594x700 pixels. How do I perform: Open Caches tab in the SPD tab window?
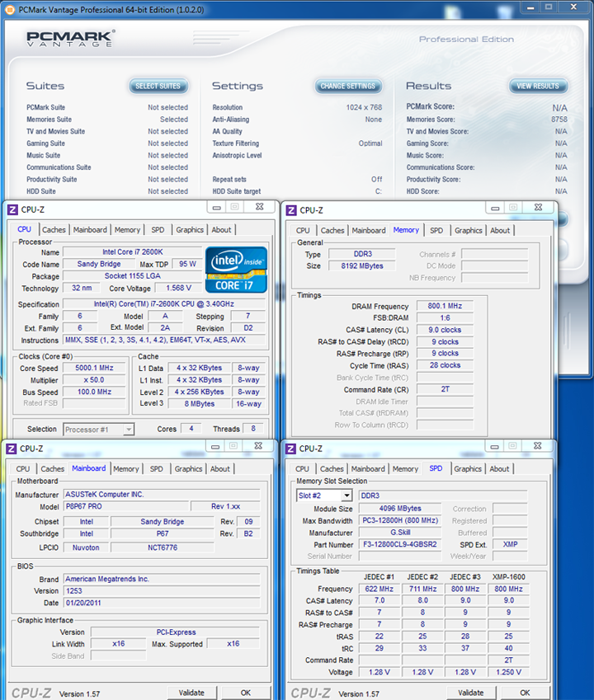click(x=332, y=469)
